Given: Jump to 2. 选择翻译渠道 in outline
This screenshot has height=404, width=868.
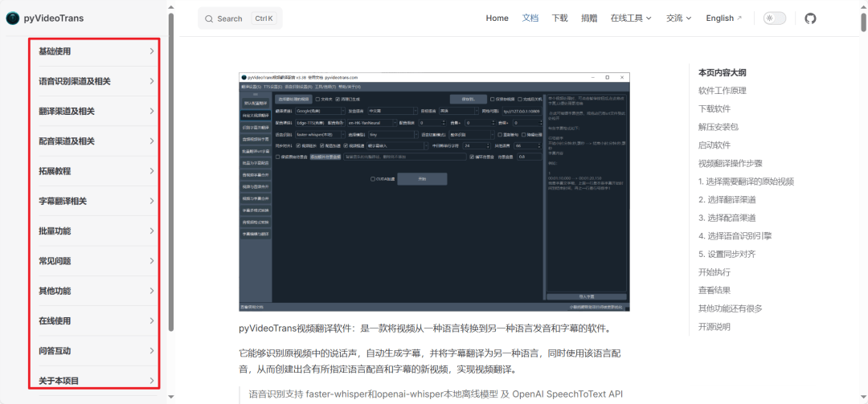Looking at the screenshot, I should pyautogui.click(x=727, y=200).
